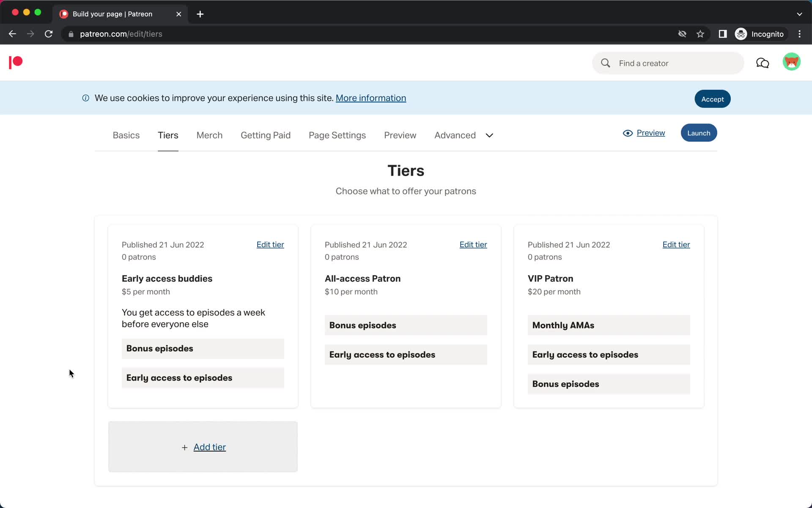Viewport: 812px width, 508px height.
Task: Click the browser extensions menu chevron
Action: (x=799, y=14)
